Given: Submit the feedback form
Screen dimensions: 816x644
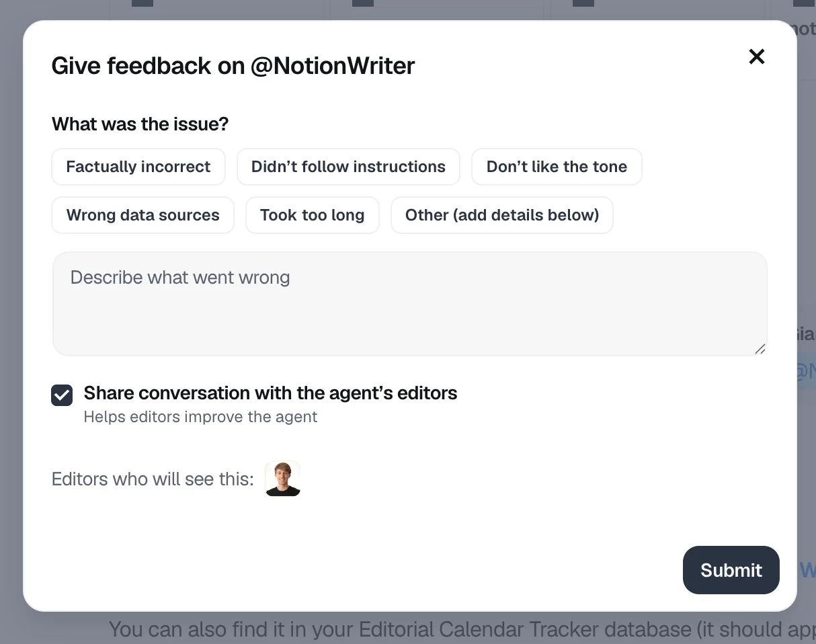Looking at the screenshot, I should (x=731, y=569).
